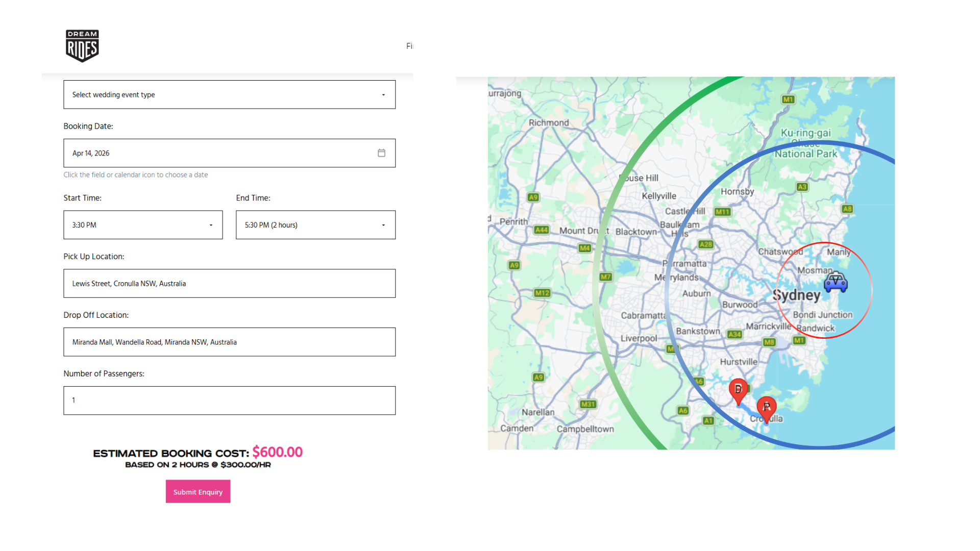Viewport: 980px width, 551px height.
Task: Open the End Time selector
Action: coord(315,225)
